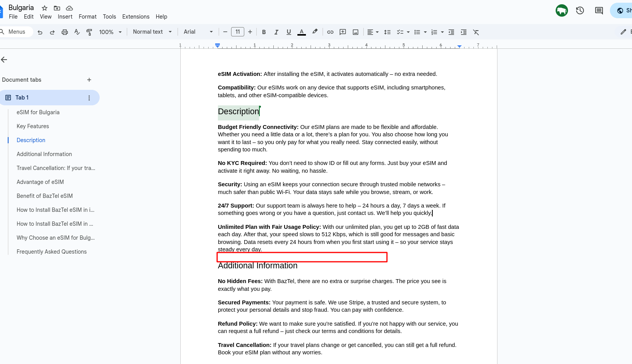Star the Bulgaria document
Image resolution: width=632 pixels, height=364 pixels.
(45, 8)
